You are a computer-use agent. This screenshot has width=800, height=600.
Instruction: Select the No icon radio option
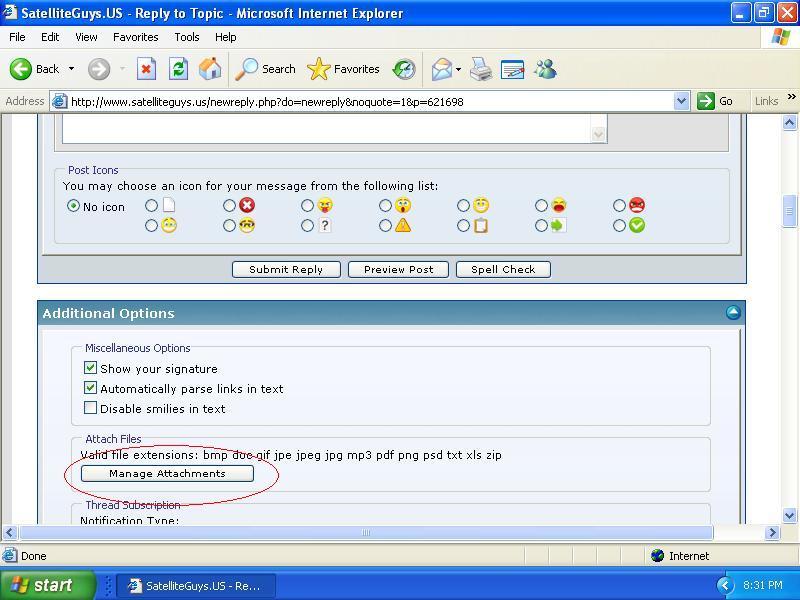[x=73, y=206]
